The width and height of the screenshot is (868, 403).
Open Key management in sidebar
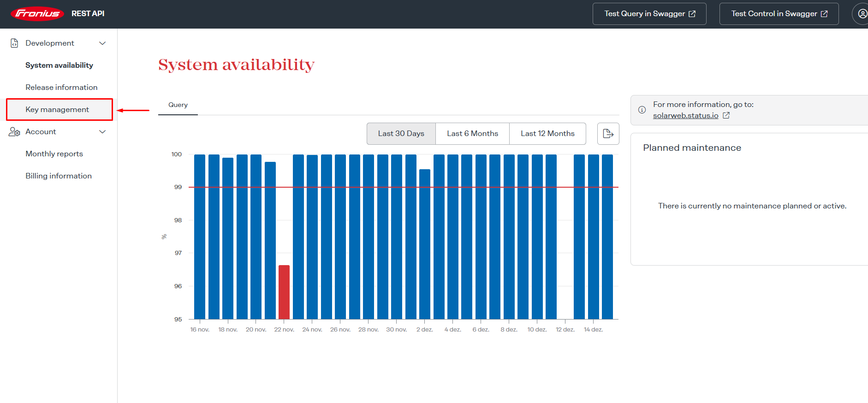(57, 110)
